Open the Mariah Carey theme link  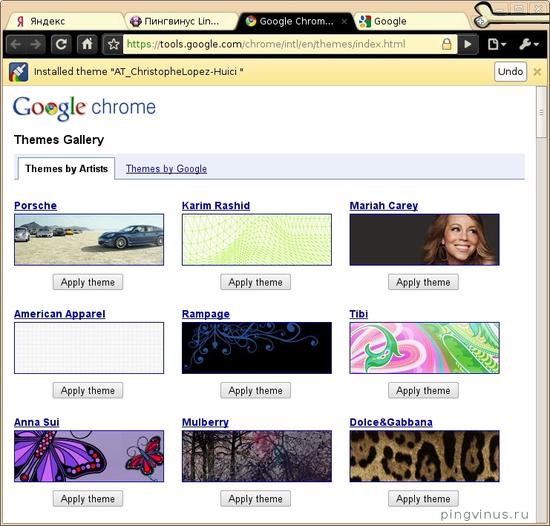click(x=384, y=205)
